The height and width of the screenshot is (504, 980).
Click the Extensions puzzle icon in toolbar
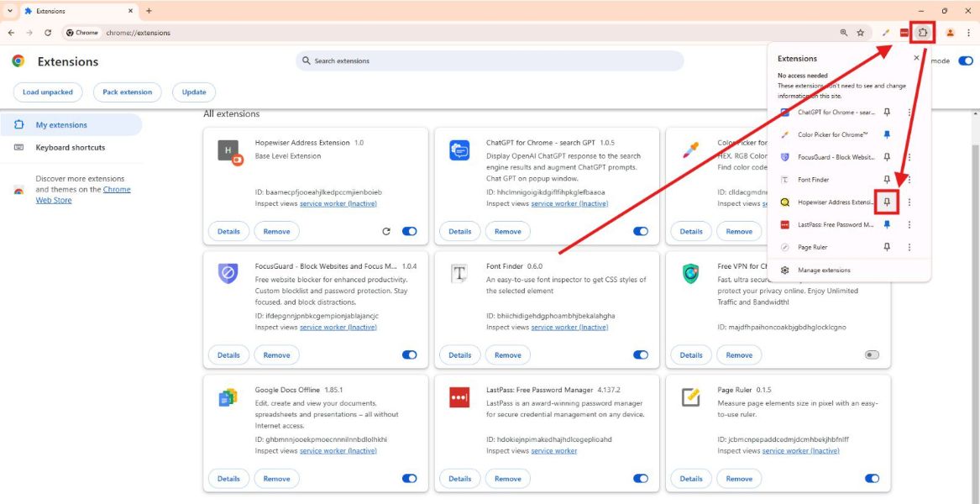923,33
